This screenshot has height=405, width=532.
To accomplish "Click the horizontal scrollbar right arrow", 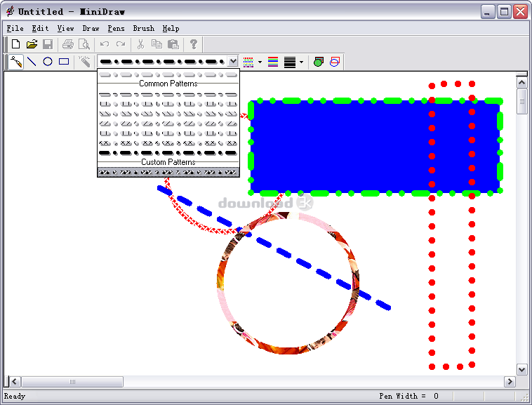I will click(x=510, y=382).
